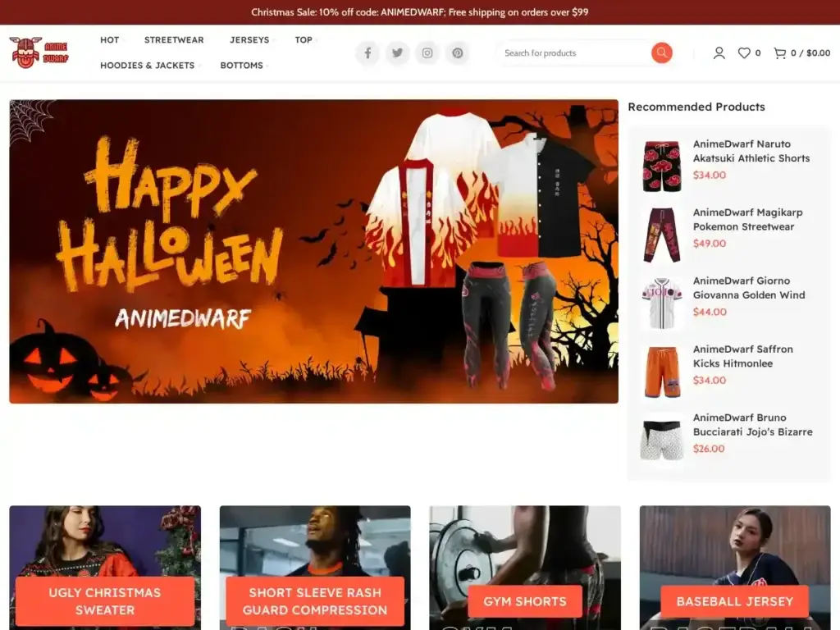The height and width of the screenshot is (630, 840).
Task: Visit the Instagram profile icon
Action: point(427,53)
